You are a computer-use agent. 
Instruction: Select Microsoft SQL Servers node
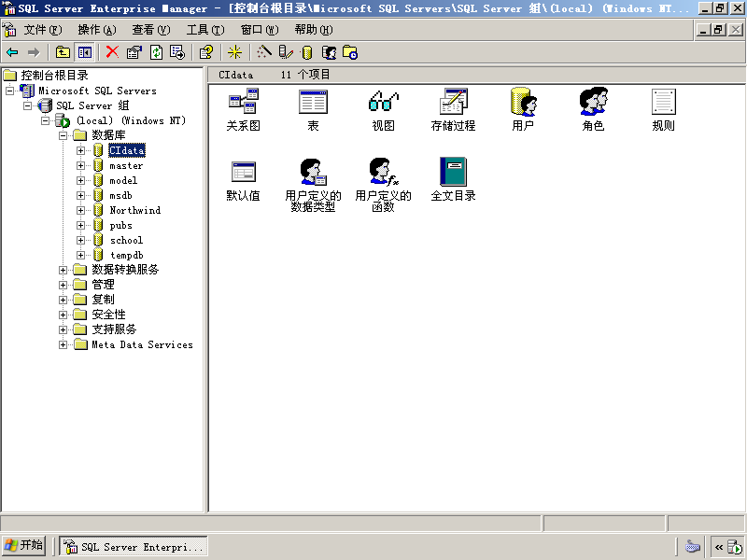click(97, 91)
